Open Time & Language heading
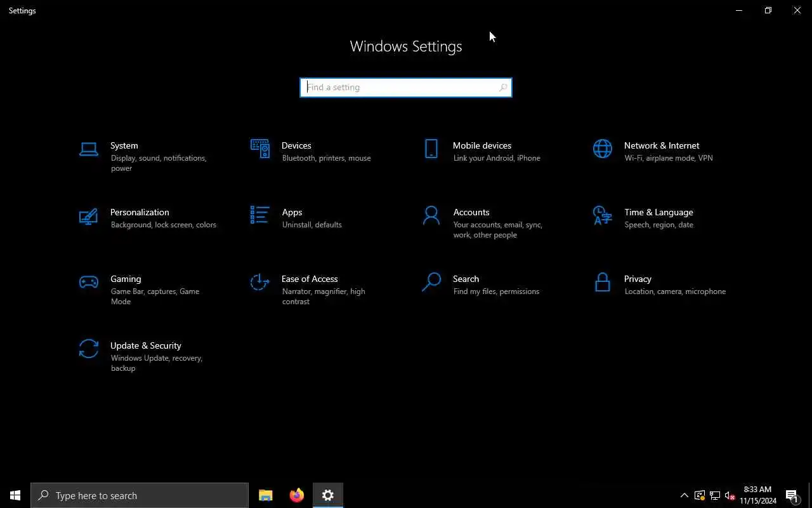 click(x=658, y=212)
